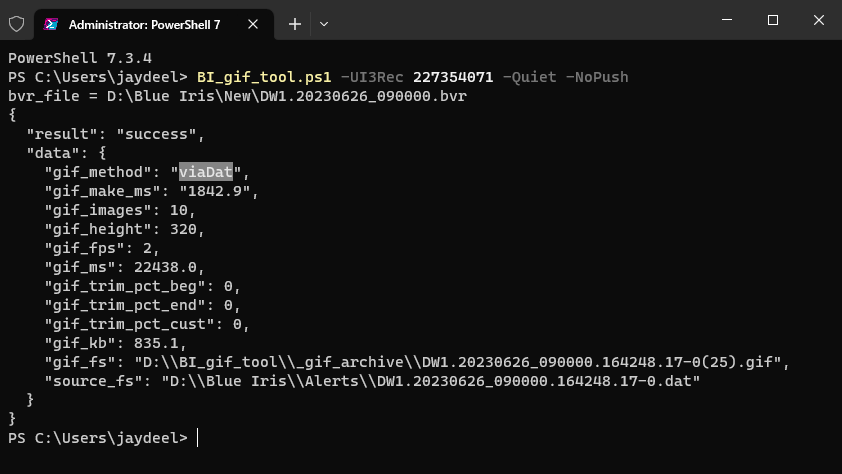Click the administrator shield icon
Viewport: 842px width, 474px height.
(17, 24)
